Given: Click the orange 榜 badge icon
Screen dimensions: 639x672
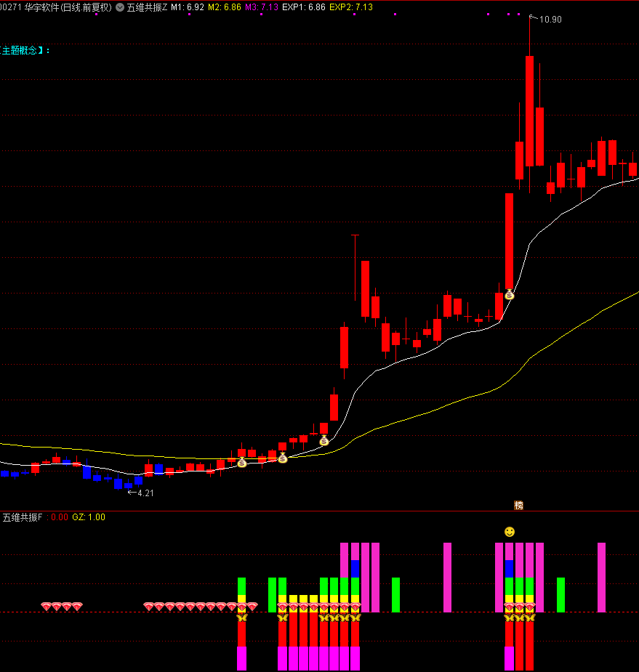Looking at the screenshot, I should (518, 506).
